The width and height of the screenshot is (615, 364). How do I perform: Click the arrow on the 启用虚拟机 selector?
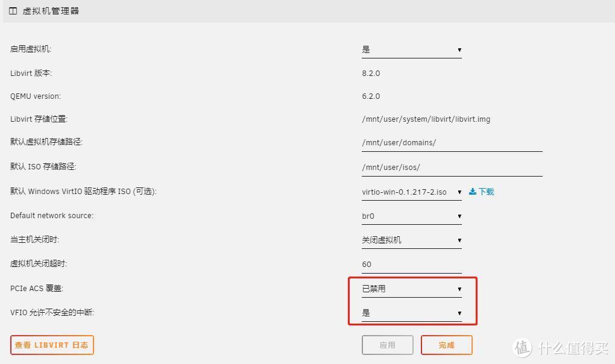(459, 50)
